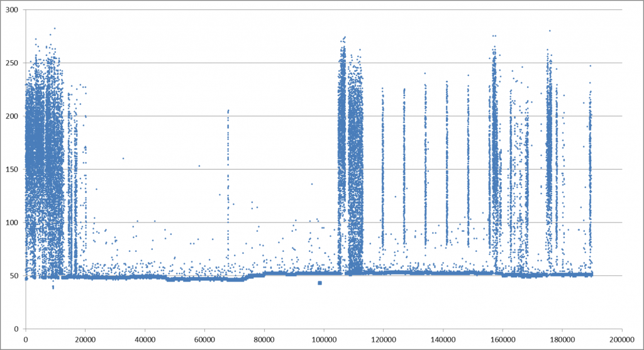Select the 100 label on the y-axis
Screen dimensions: 644x350
[x=12, y=222]
